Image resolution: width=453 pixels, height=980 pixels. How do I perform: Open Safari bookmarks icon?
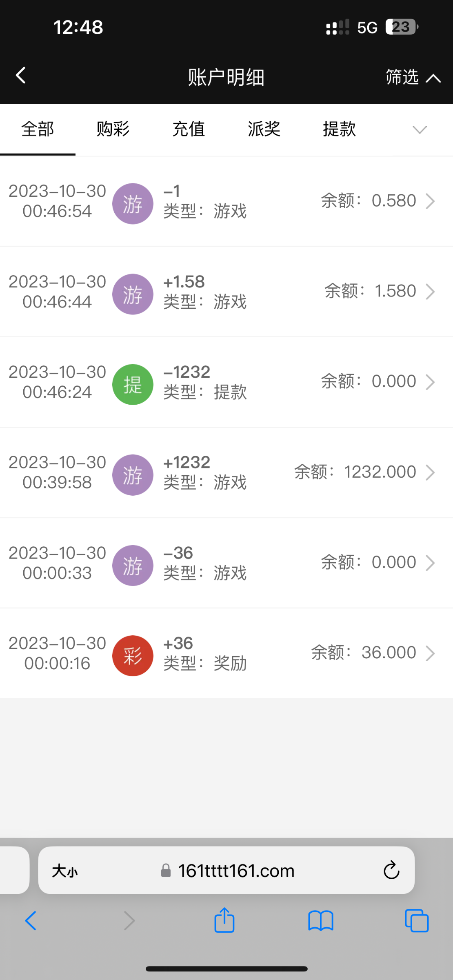(321, 920)
